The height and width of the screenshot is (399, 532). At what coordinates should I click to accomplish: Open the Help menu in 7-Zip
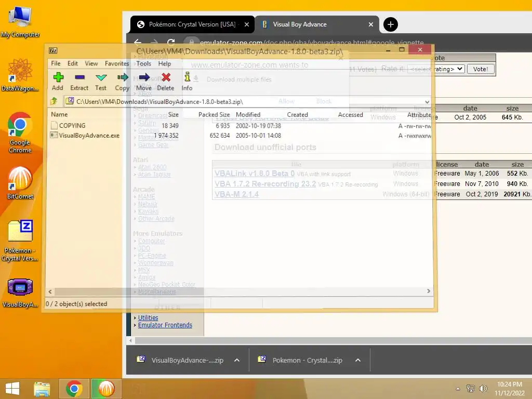pos(165,63)
